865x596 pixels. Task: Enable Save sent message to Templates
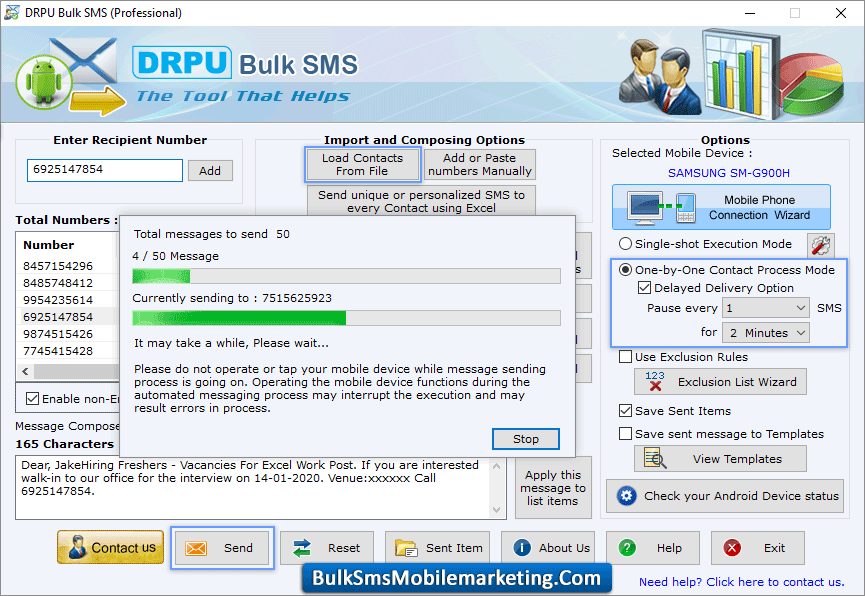pos(625,434)
